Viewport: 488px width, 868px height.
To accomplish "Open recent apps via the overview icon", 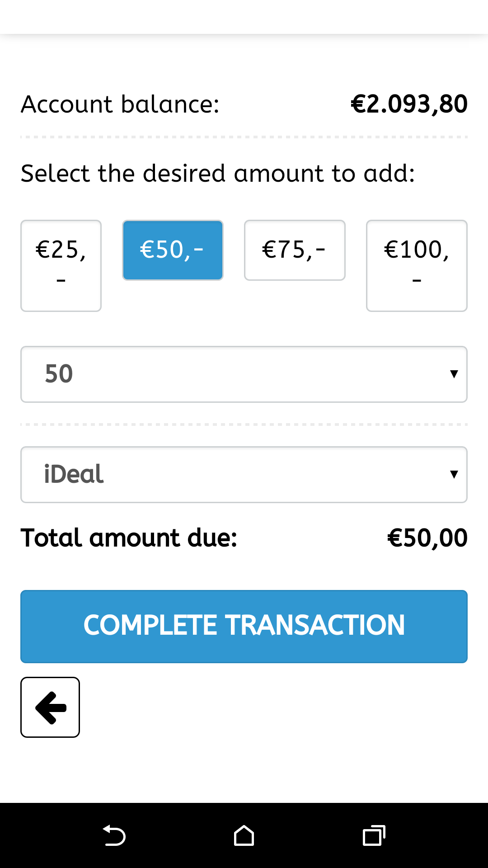I will click(x=374, y=835).
